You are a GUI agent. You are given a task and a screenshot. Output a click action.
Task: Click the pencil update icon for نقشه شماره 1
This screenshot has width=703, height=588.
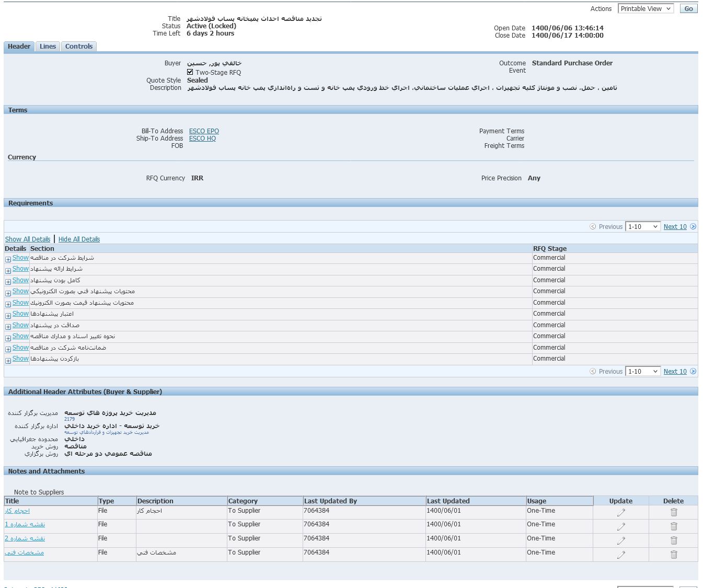621,526
